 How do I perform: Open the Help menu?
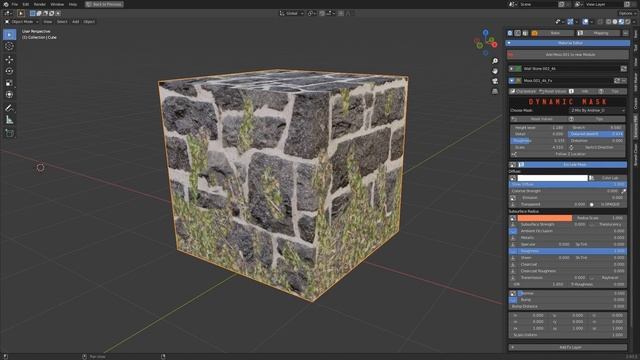pyautogui.click(x=73, y=4)
